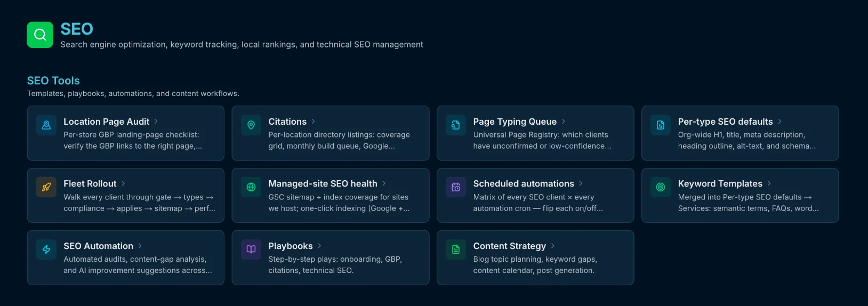Click the 'Universal Page Registry' description

point(542,140)
